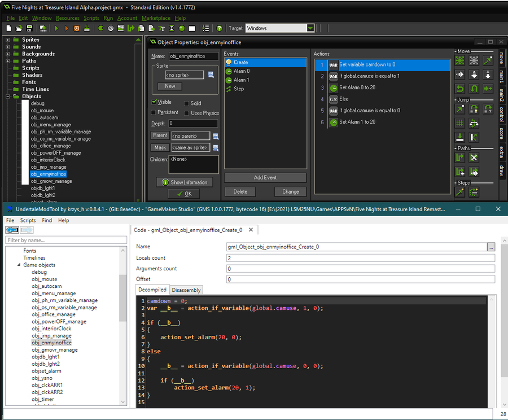Viewport: 508px width, 420px height.
Task: Open the Resources menu
Action: click(68, 18)
